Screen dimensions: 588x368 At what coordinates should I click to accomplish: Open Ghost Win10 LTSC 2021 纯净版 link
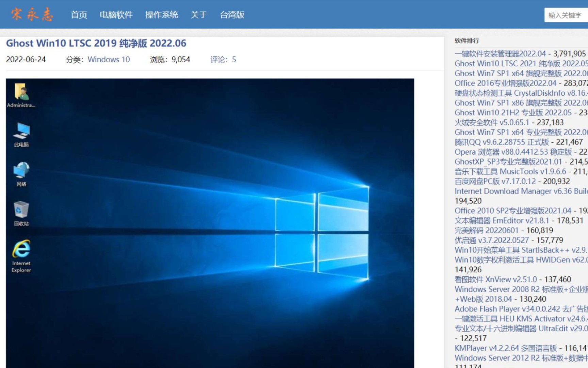tap(521, 64)
